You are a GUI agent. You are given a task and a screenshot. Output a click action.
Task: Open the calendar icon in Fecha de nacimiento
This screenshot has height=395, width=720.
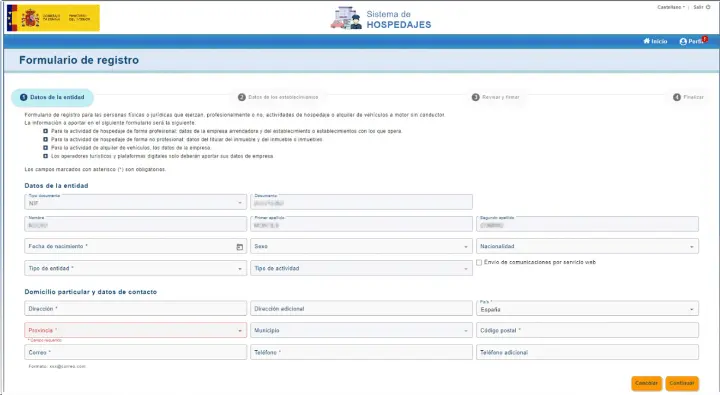(x=239, y=247)
